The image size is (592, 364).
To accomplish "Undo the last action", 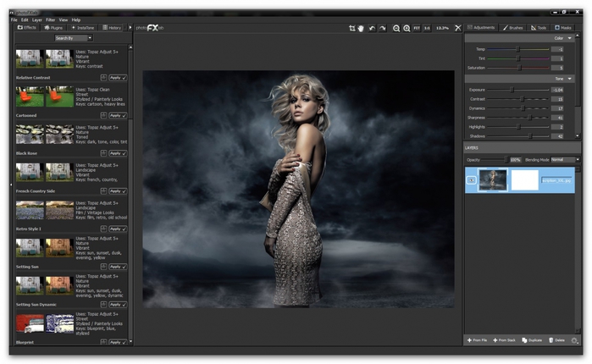I will 373,28.
